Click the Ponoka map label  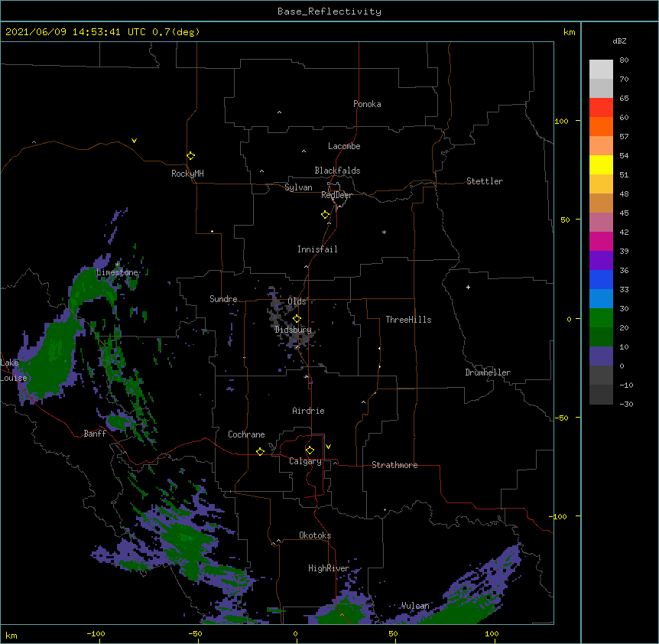click(x=367, y=104)
